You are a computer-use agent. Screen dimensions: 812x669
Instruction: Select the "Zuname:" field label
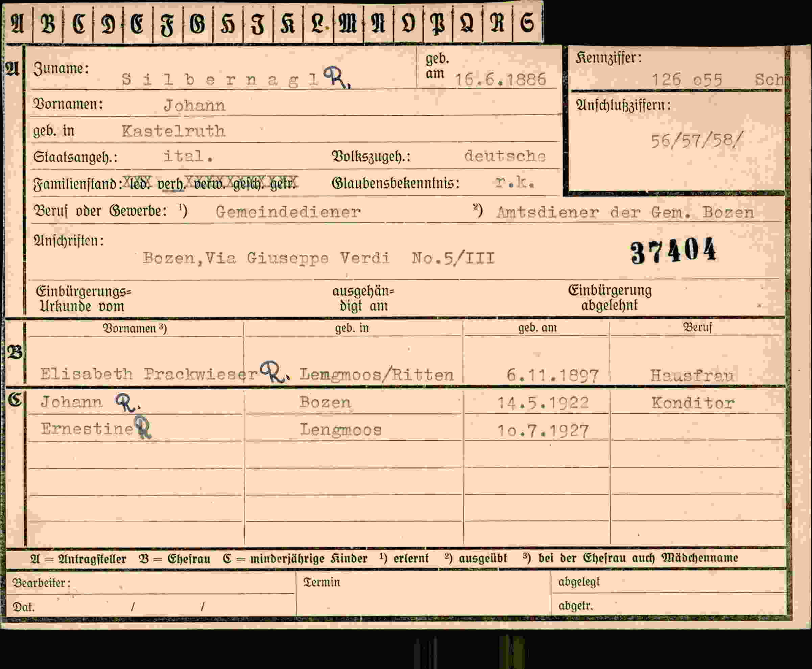[61, 69]
